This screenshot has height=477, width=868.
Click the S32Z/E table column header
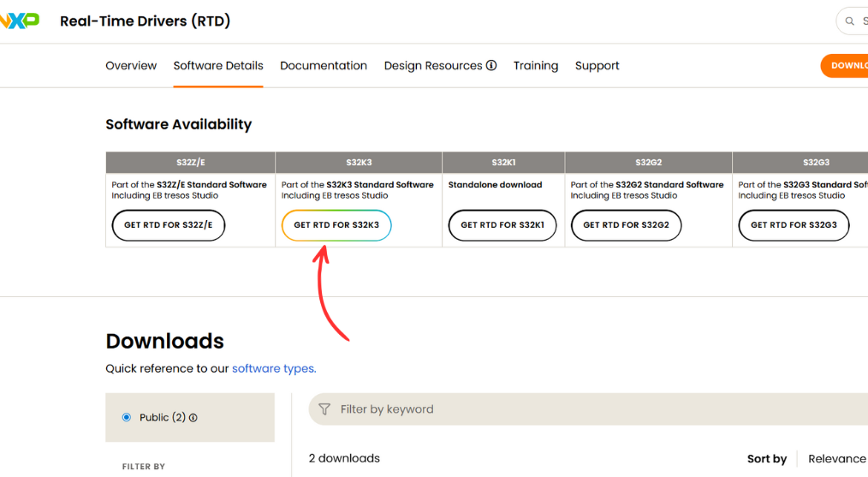[190, 163]
